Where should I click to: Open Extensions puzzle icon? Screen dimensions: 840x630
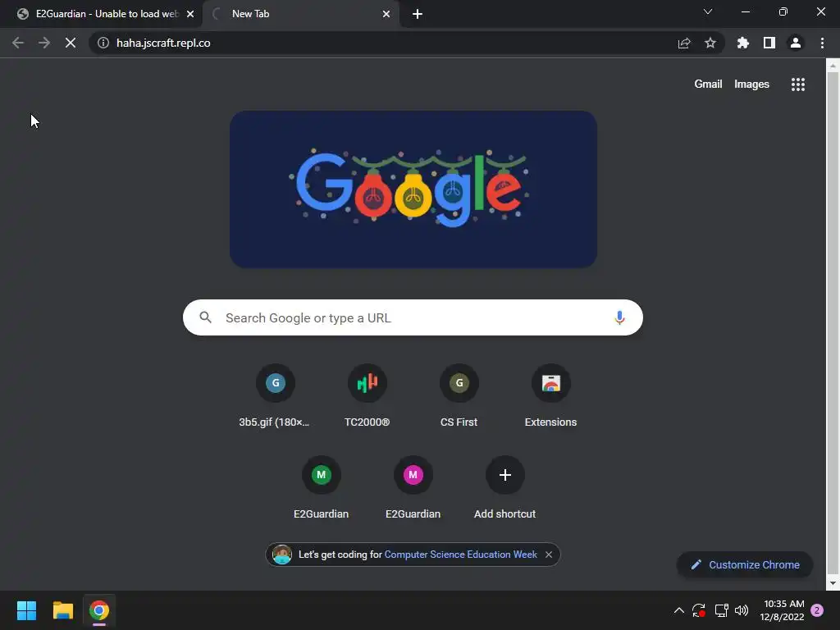pos(743,43)
